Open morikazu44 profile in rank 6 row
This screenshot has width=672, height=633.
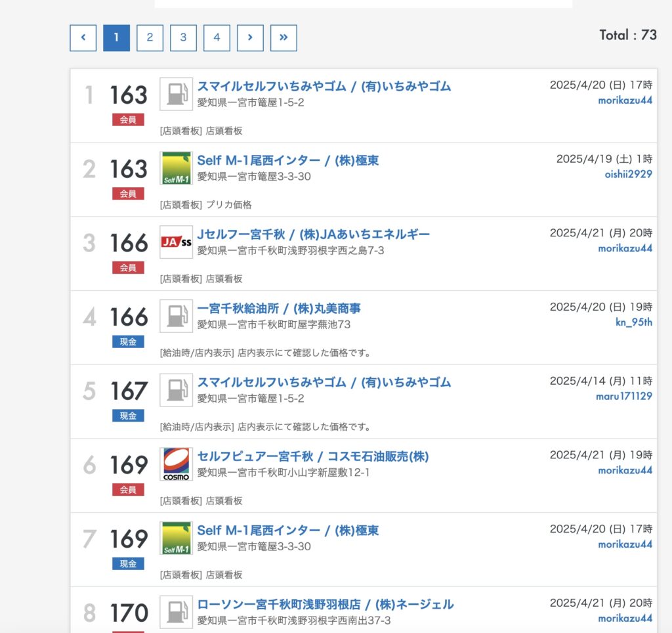point(625,470)
